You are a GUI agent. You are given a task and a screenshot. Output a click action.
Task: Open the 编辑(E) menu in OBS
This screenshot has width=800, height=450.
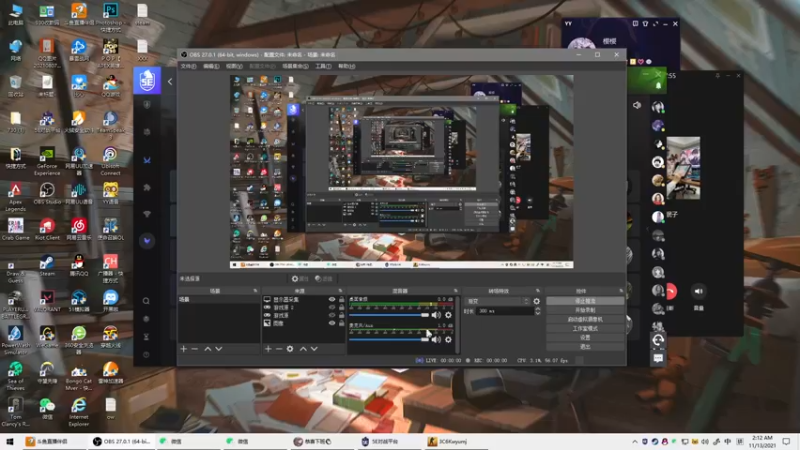point(211,66)
